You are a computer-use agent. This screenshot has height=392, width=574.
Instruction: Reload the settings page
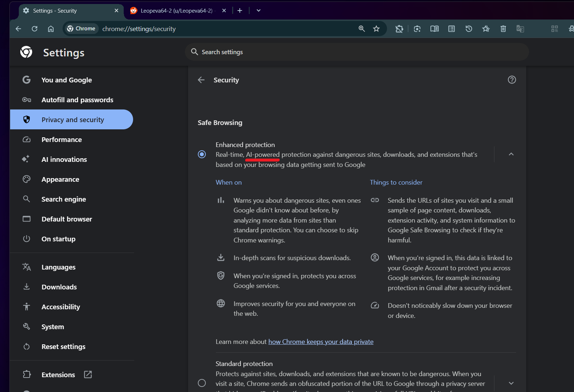[x=35, y=29]
